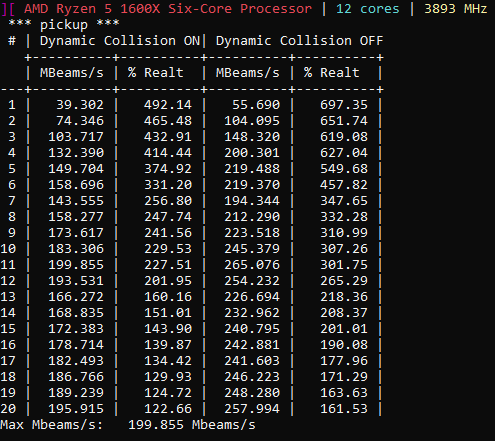Click value 697.35 in row 1
This screenshot has height=441, width=495.
(x=344, y=105)
